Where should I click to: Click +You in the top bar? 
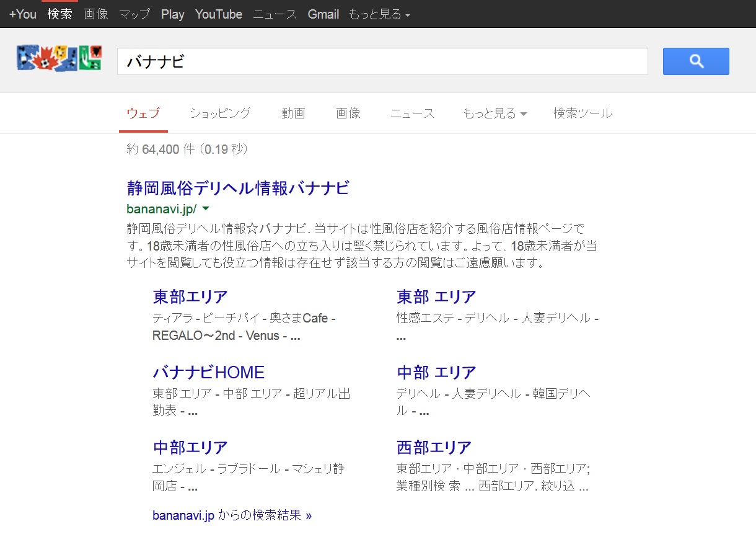coord(23,14)
